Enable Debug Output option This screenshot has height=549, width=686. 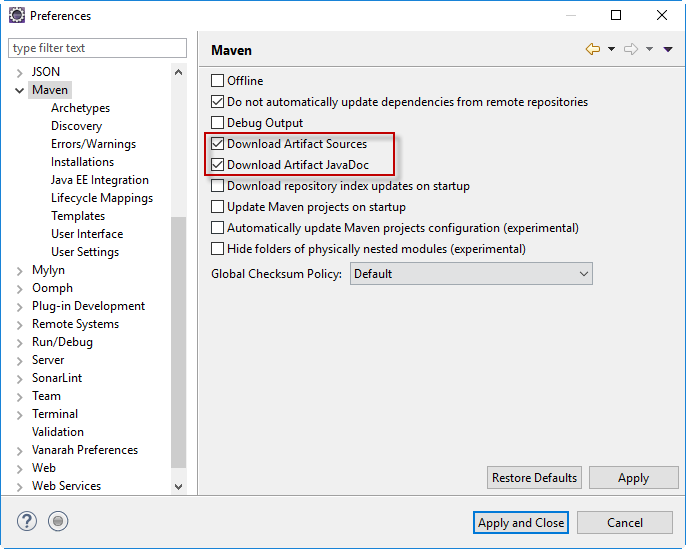click(218, 123)
